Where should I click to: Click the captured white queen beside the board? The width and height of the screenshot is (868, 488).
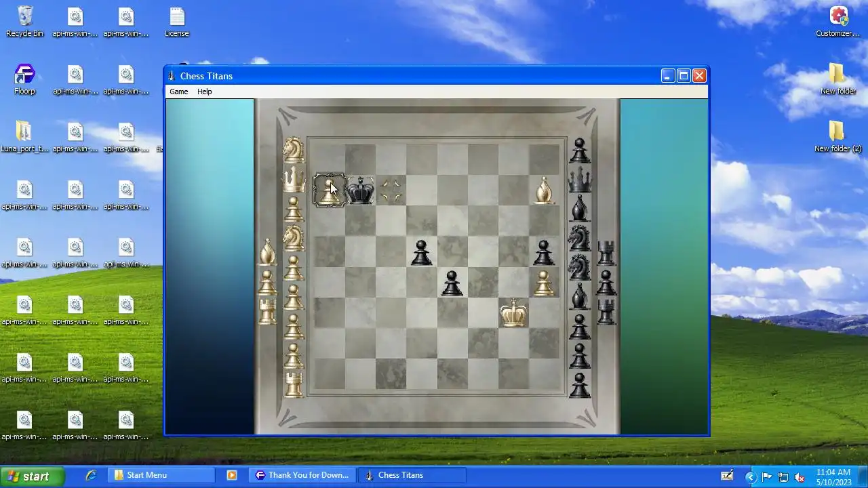pyautogui.click(x=293, y=179)
